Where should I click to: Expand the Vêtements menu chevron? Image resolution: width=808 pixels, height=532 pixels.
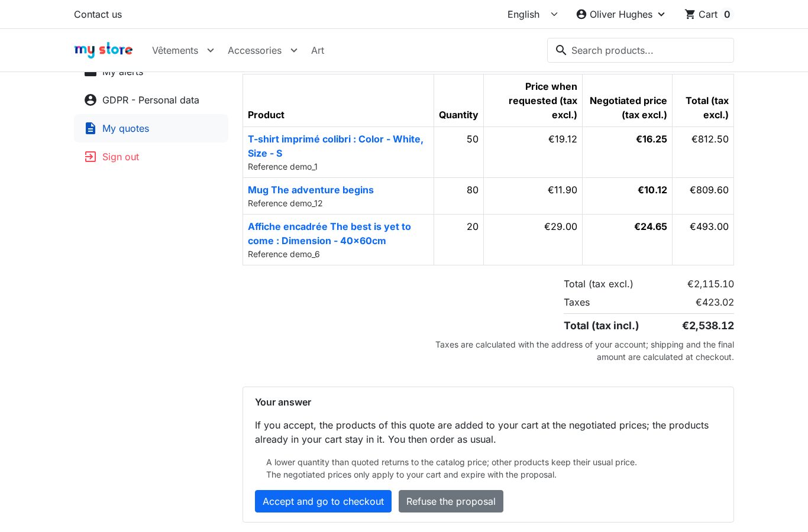pyautogui.click(x=211, y=50)
